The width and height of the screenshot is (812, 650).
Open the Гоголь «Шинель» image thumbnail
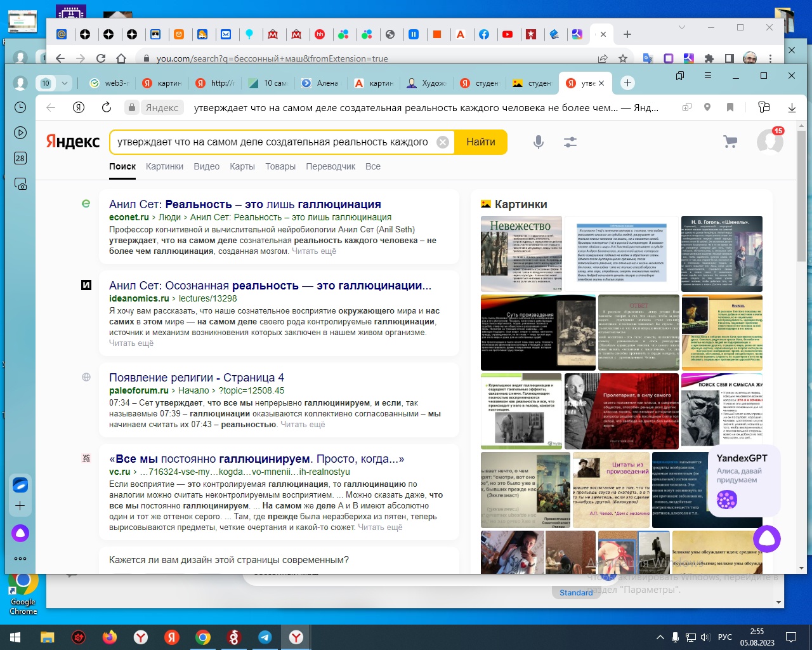click(722, 254)
